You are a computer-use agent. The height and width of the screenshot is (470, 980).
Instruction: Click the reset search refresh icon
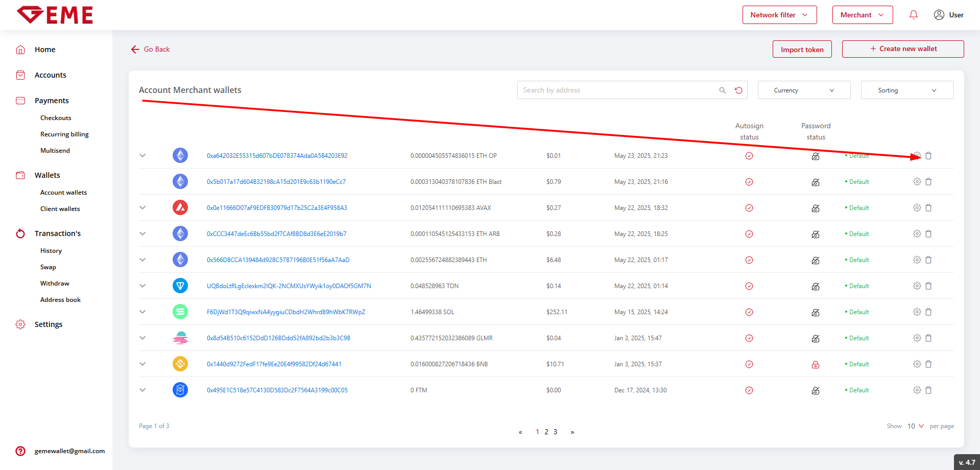coord(738,90)
